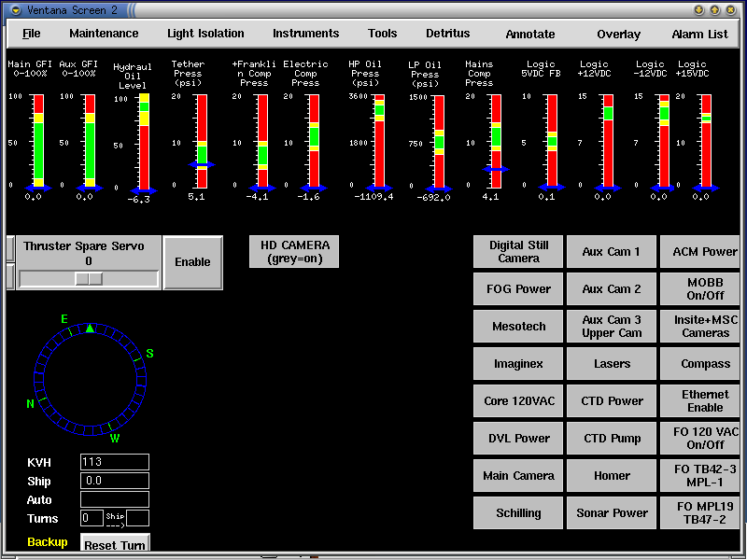Click the Reset Turn button
The image size is (747, 560).
tap(115, 544)
